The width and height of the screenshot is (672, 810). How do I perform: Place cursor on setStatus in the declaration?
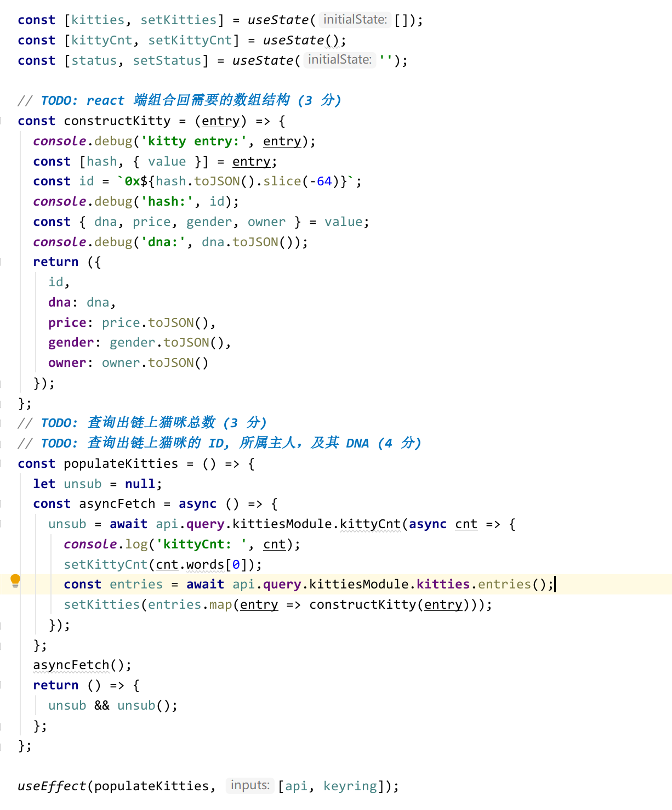167,60
